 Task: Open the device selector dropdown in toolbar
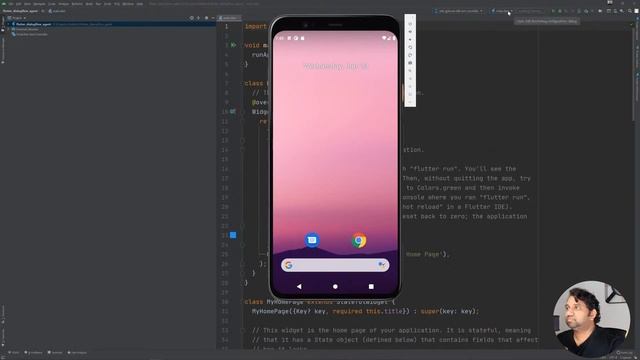click(459, 11)
